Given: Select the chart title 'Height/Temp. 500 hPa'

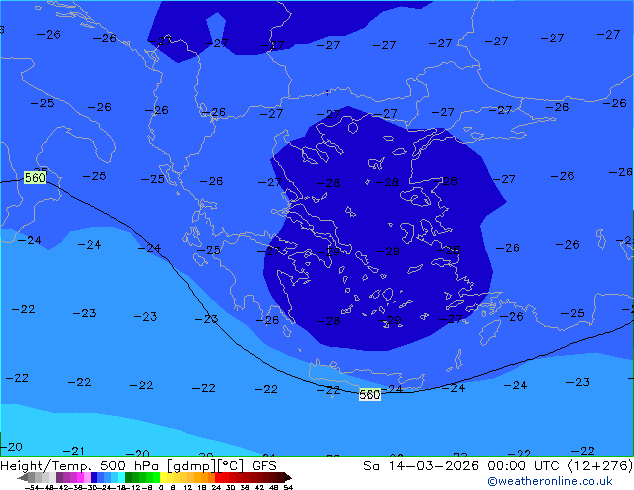Looking at the screenshot, I should pyautogui.click(x=80, y=466).
